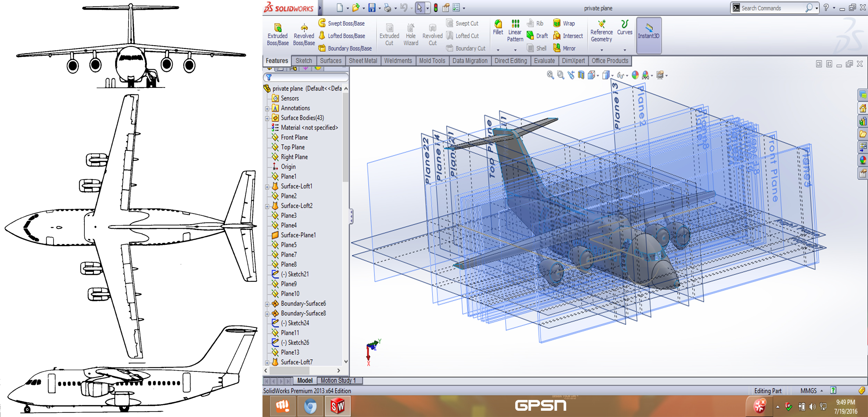The height and width of the screenshot is (417, 868).
Task: Expand the Annotations tree node
Action: point(267,108)
